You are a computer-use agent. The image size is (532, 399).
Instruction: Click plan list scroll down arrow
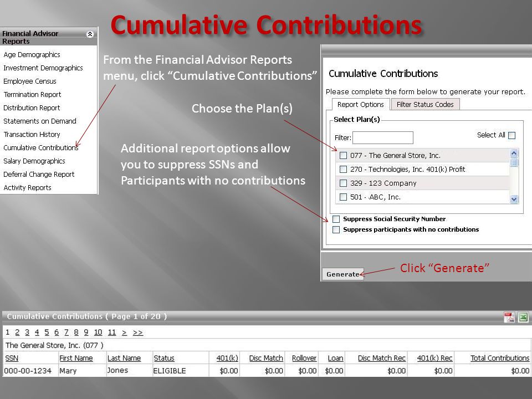click(x=514, y=199)
